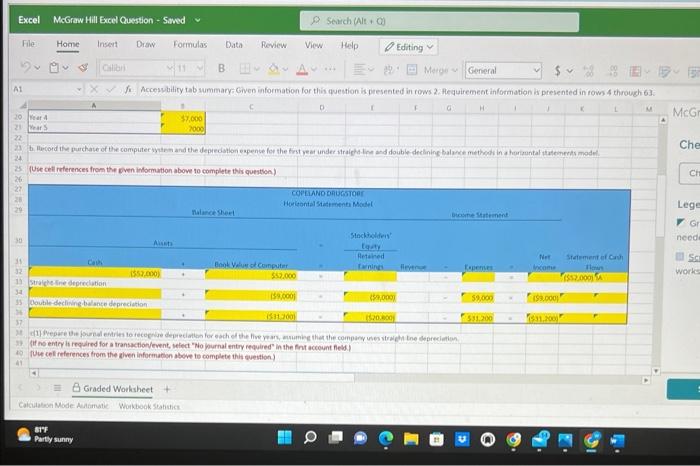Click the Conditional Formatting icon
This screenshot has width=700, height=466.
(635, 71)
